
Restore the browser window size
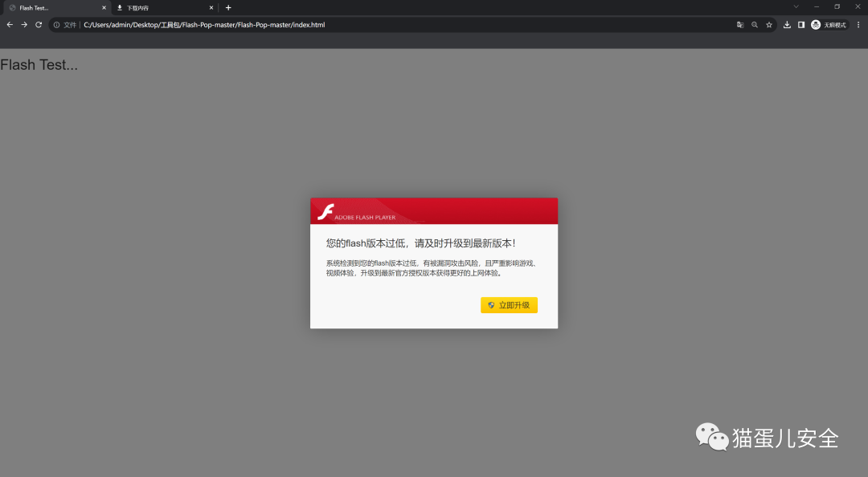point(837,6)
